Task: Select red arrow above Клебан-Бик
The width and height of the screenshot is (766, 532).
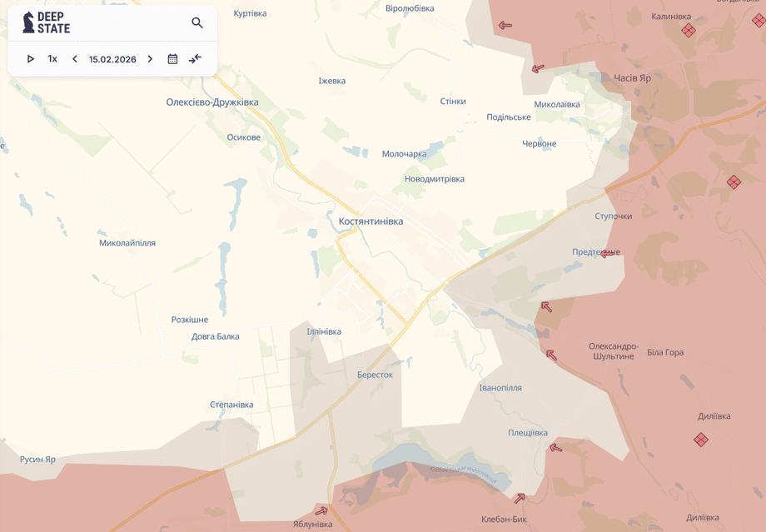Action: click(520, 498)
